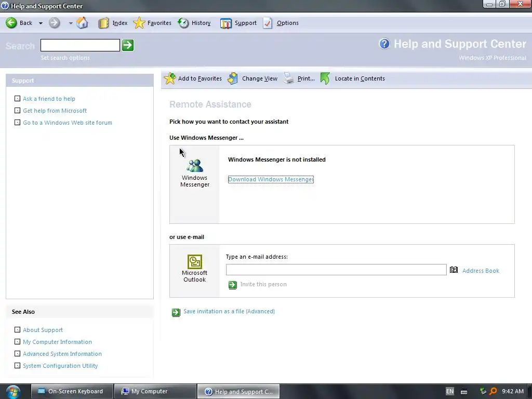Click the Start orb in taskbar
Image resolution: width=532 pixels, height=399 pixels.
pyautogui.click(x=13, y=392)
